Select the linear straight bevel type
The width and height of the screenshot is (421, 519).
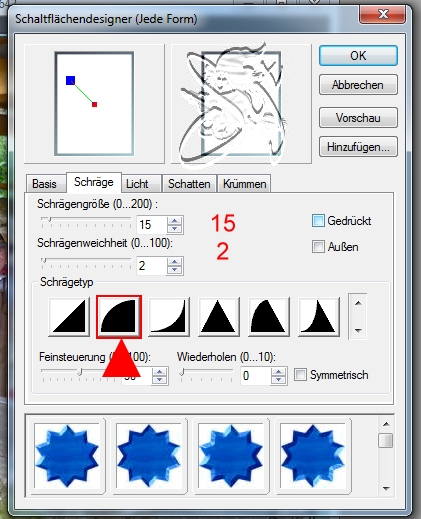(69, 317)
